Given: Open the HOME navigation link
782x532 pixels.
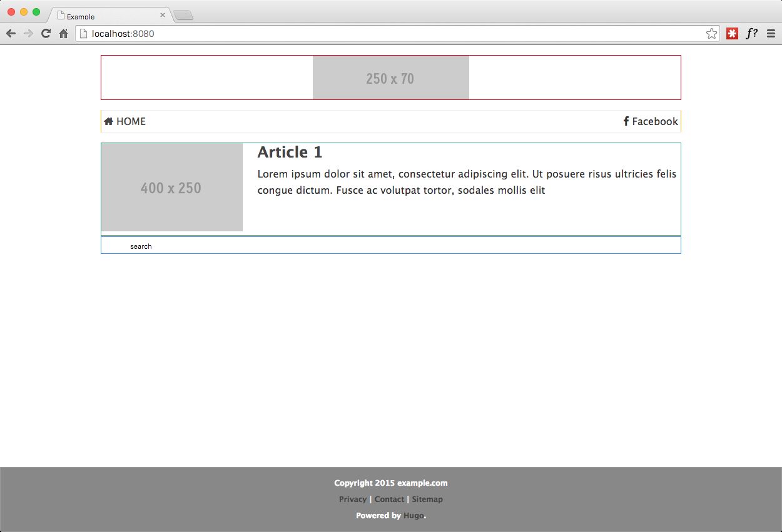Looking at the screenshot, I should pos(125,121).
